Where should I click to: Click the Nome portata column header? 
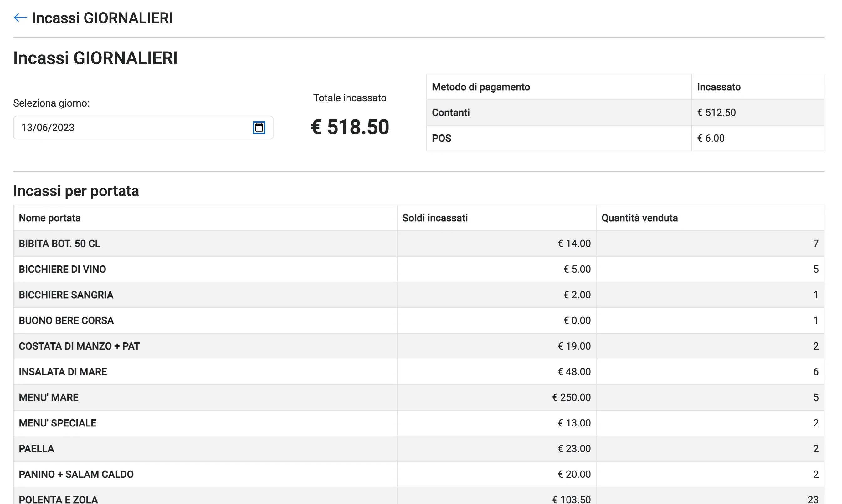click(x=50, y=218)
